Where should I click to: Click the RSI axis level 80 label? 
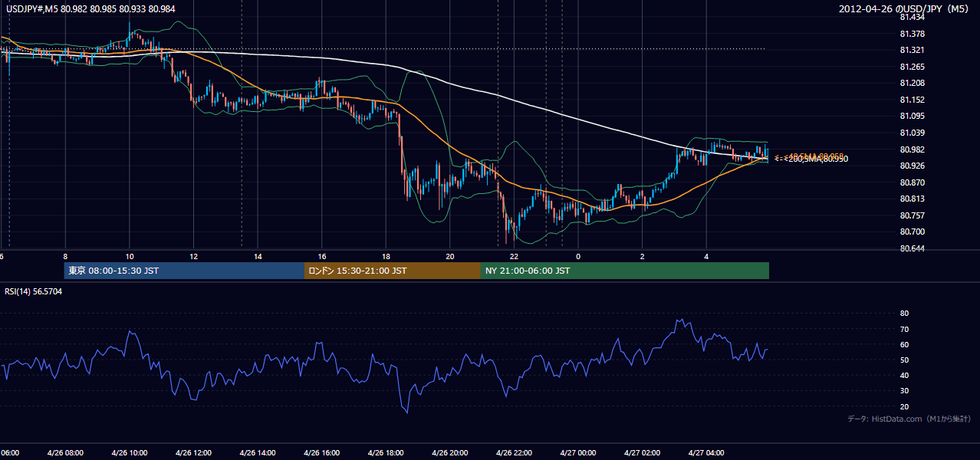pyautogui.click(x=904, y=314)
